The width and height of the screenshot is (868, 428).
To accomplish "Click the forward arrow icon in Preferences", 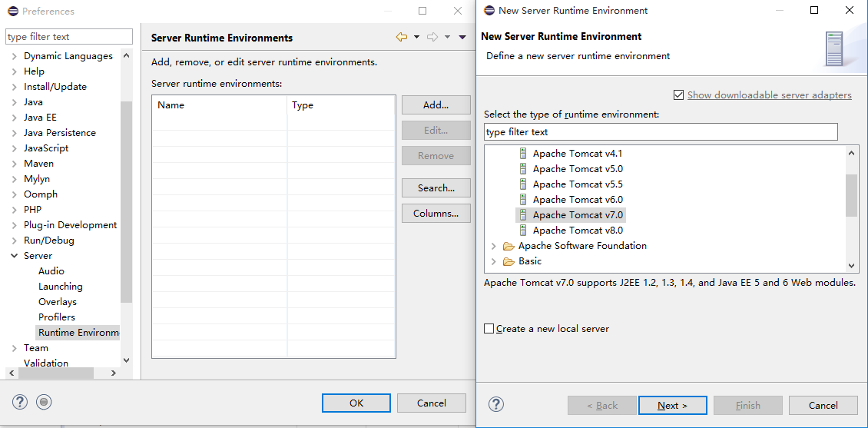I will tap(433, 37).
